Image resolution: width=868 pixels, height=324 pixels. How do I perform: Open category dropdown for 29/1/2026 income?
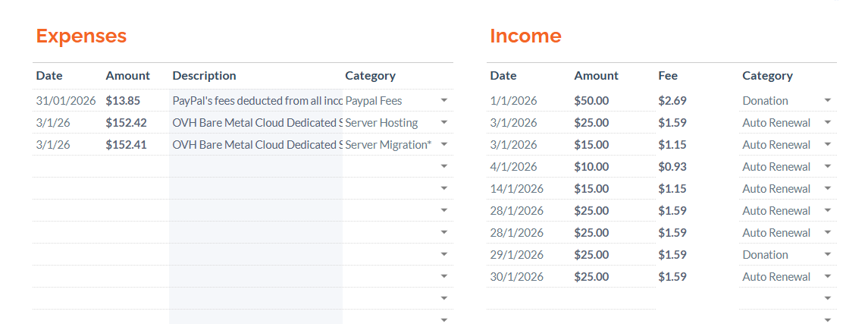click(x=828, y=254)
